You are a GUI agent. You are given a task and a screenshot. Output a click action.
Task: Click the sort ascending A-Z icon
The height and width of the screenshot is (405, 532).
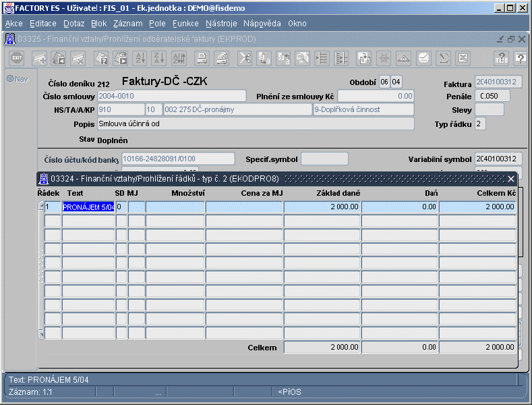click(140, 59)
